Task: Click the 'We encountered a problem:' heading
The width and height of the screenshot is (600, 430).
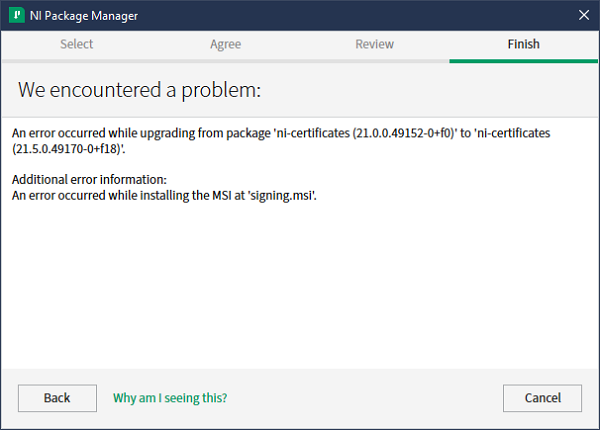Action: 139,90
